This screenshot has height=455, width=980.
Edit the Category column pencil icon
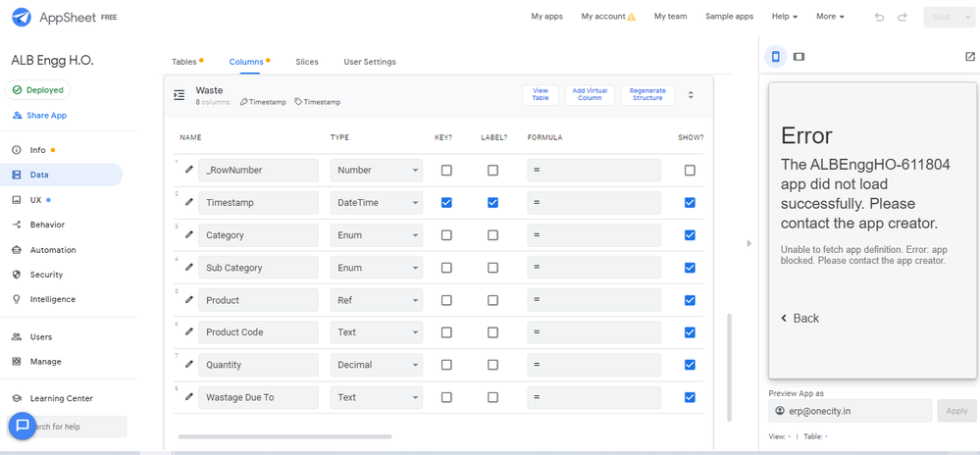point(189,234)
